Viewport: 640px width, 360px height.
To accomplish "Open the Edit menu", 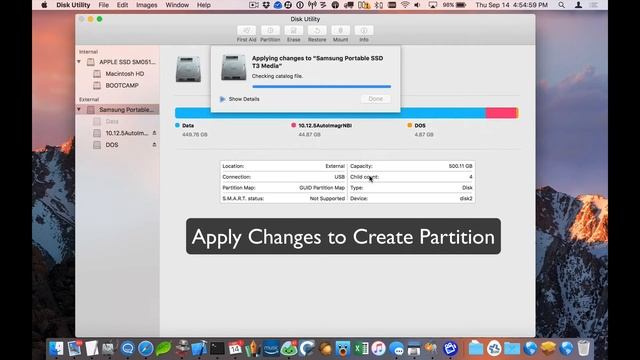I will click(x=122, y=5).
